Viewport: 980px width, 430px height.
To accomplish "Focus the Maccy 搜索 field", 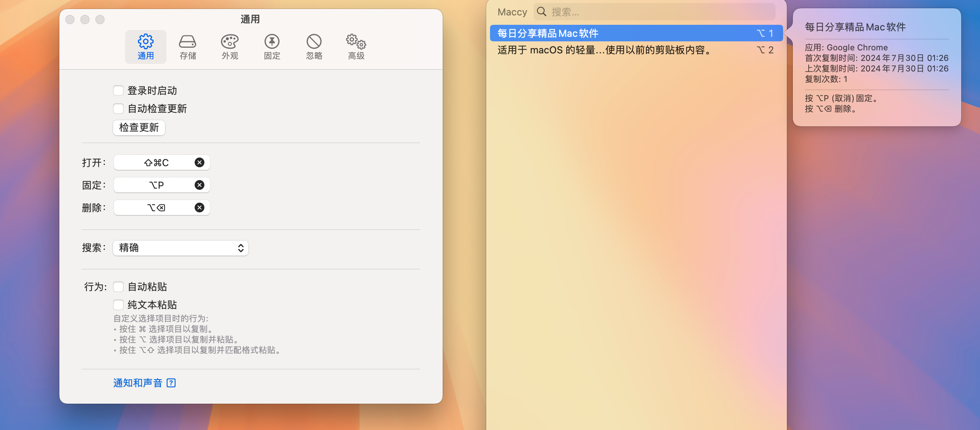I will tap(654, 12).
